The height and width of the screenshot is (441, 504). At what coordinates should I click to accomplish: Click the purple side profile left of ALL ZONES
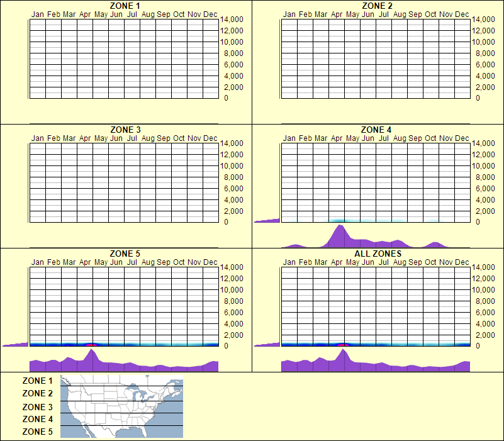click(267, 345)
